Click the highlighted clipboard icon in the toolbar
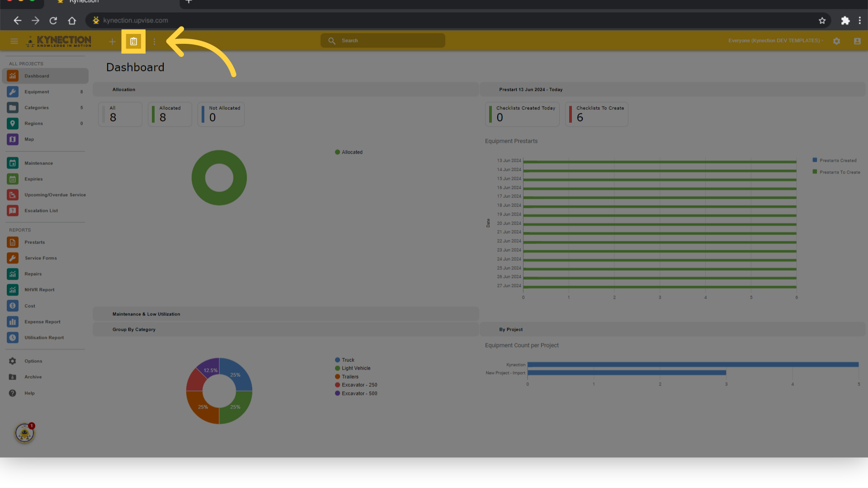Screen dimensions: 868x488 [133, 42]
